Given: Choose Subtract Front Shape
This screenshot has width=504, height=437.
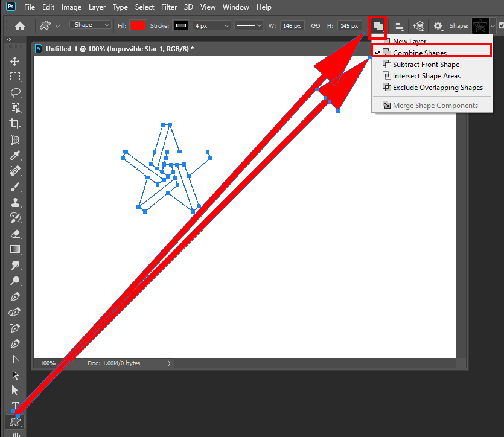Looking at the screenshot, I should point(426,64).
